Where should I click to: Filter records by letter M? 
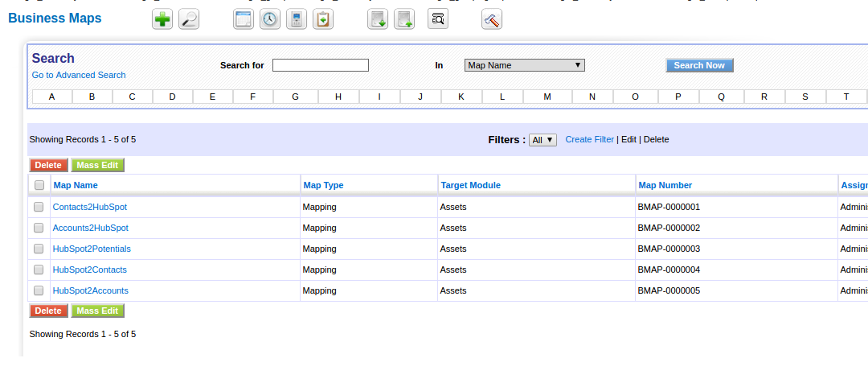coord(547,97)
